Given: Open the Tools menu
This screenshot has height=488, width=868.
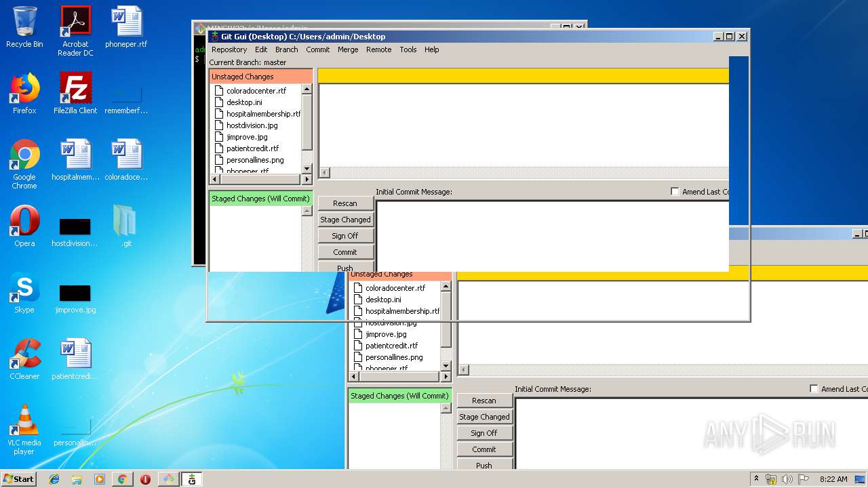Looking at the screenshot, I should pos(408,49).
